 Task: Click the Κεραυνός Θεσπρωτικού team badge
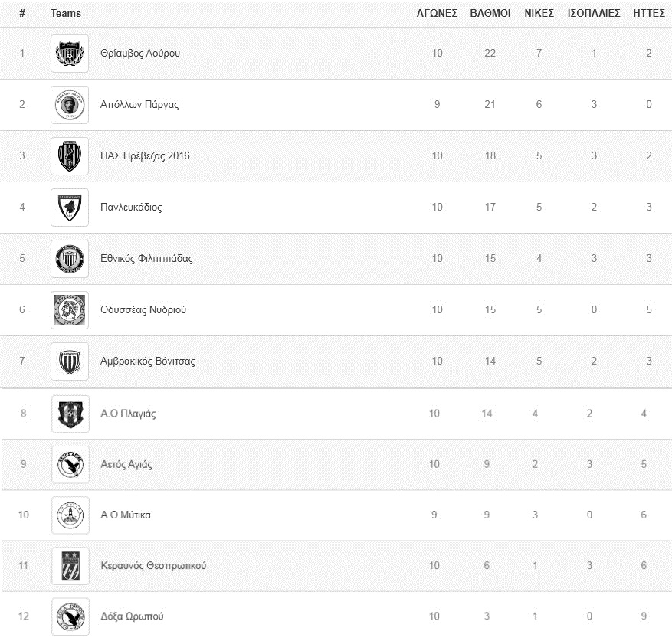(70, 566)
